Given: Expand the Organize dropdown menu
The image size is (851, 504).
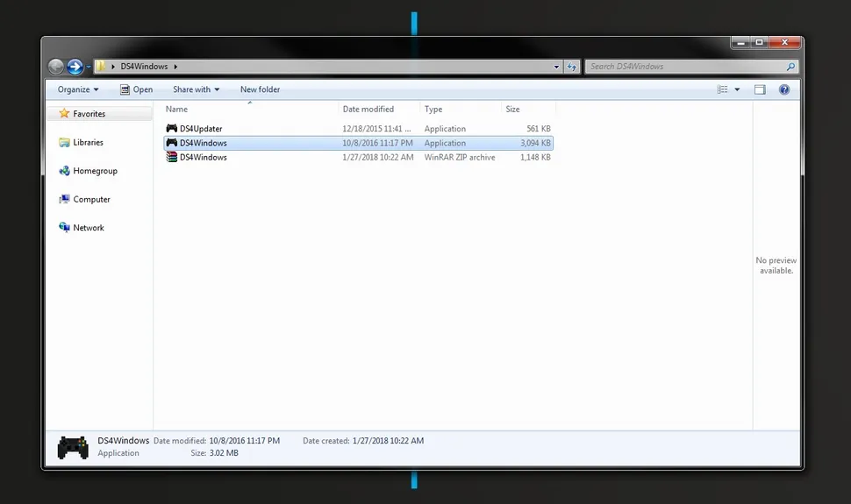Looking at the screenshot, I should pos(78,89).
